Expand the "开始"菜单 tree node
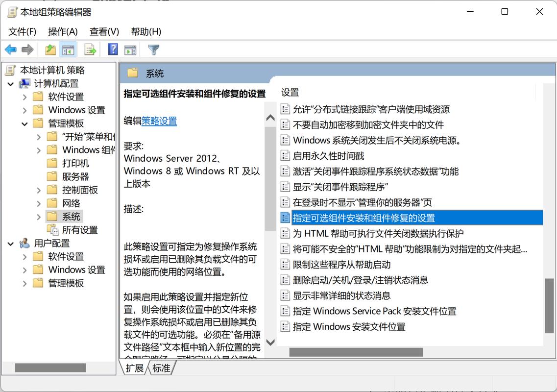The width and height of the screenshot is (557, 392). (x=39, y=137)
